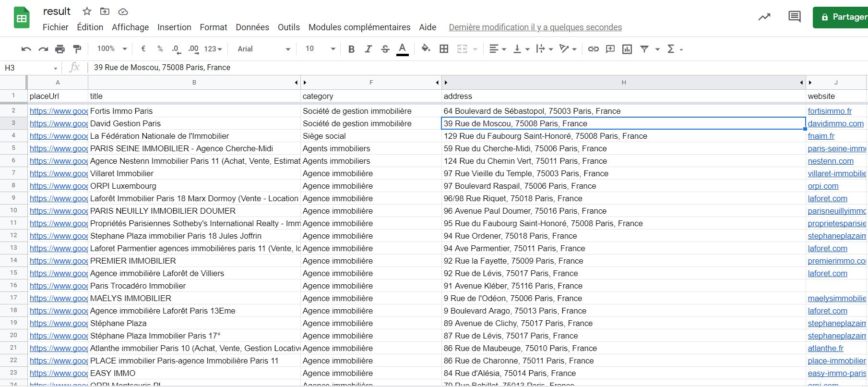Click the Undo arrow
Viewport: 868px width, 387px height.
[26, 49]
